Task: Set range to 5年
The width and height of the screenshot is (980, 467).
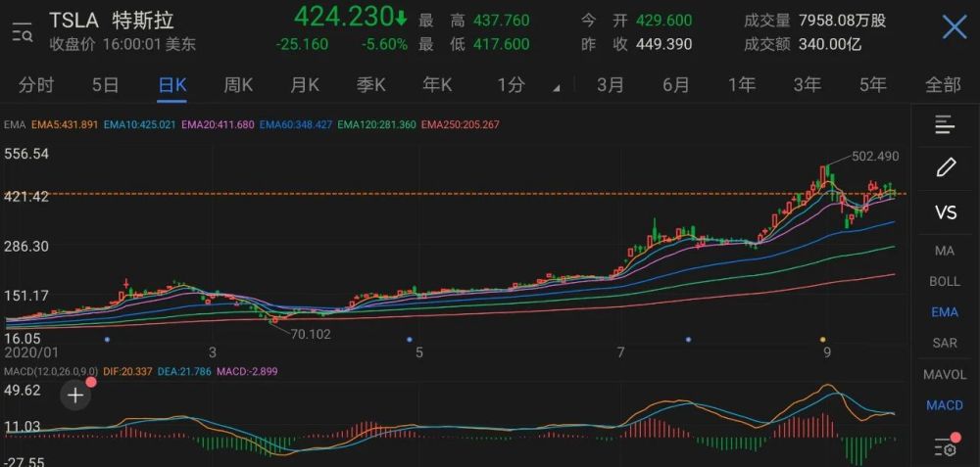Action: 873,85
